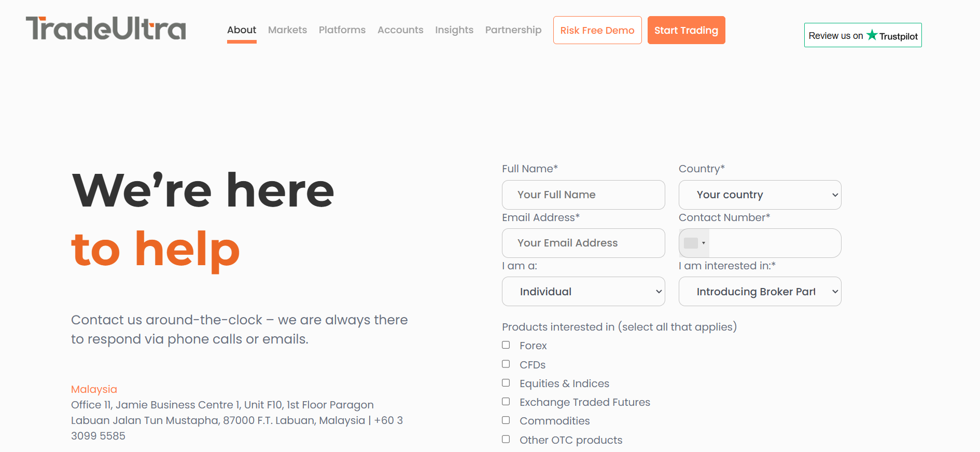The width and height of the screenshot is (980, 452).
Task: Click the 'Equities & Indices' label
Action: point(564,383)
